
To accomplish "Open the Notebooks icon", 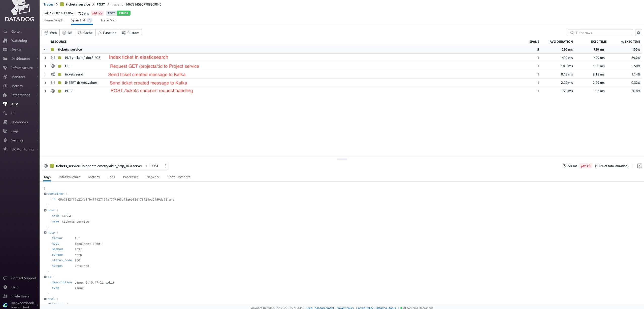I will tap(5, 122).
